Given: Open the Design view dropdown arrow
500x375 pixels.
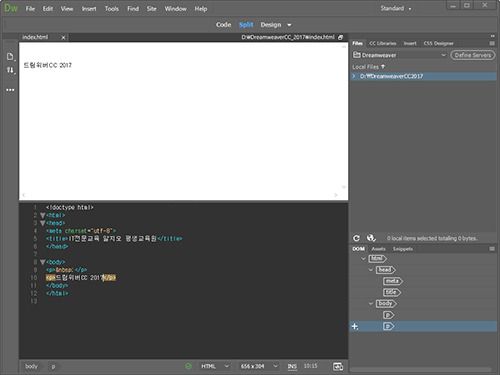Looking at the screenshot, I should (289, 25).
